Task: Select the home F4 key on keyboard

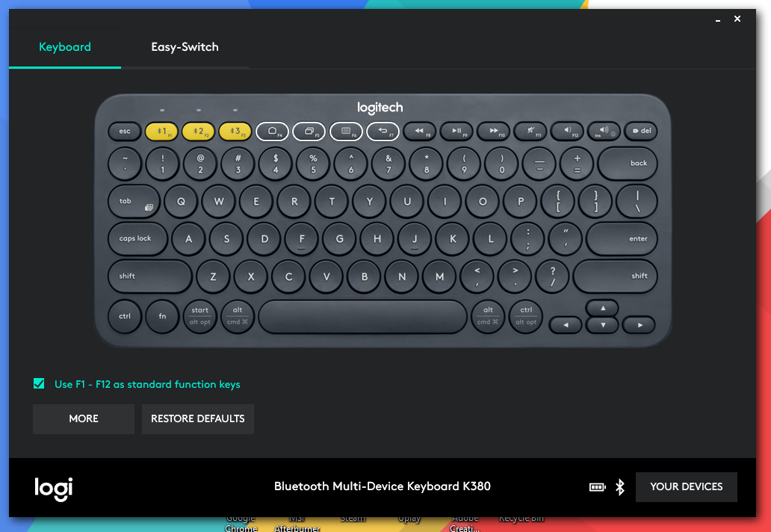Action: pyautogui.click(x=272, y=131)
